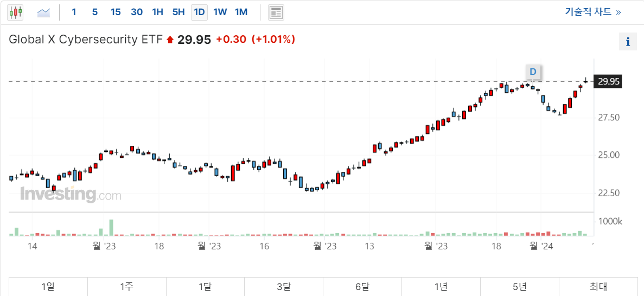Set interval to 1 minute
Screen dimensions: 644x296
tap(74, 12)
